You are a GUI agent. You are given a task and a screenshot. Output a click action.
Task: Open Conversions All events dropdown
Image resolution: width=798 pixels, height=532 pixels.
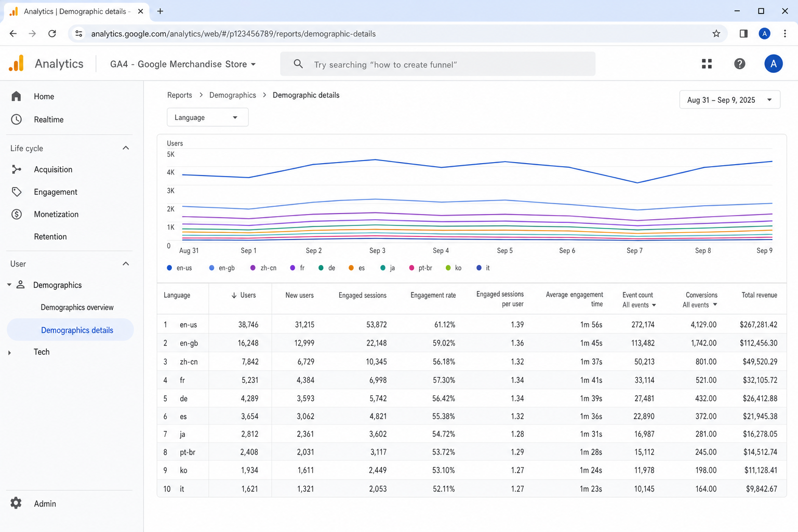tap(700, 305)
